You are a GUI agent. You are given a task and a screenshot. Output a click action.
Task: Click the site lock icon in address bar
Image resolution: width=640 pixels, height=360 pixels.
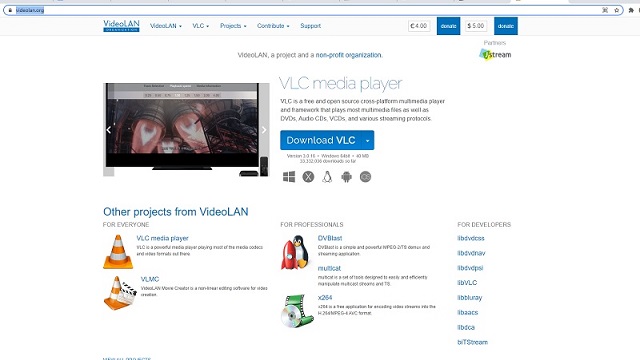point(10,10)
